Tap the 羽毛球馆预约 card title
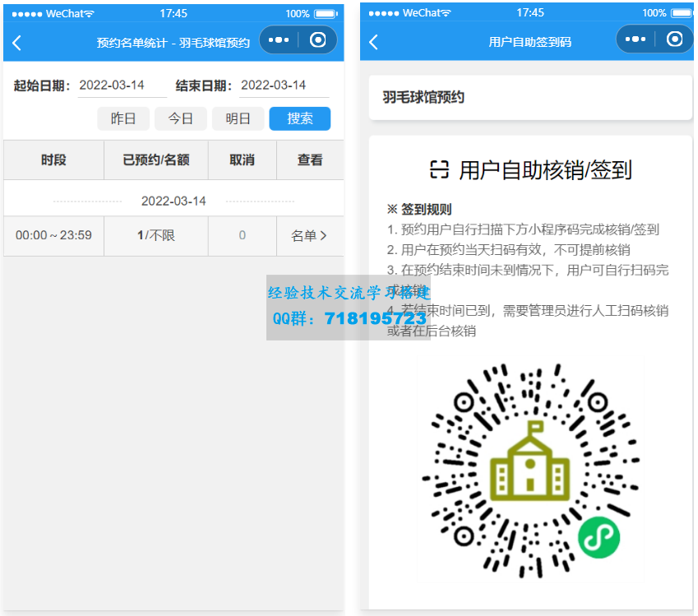Image resolution: width=698 pixels, height=616 pixels. [x=423, y=97]
